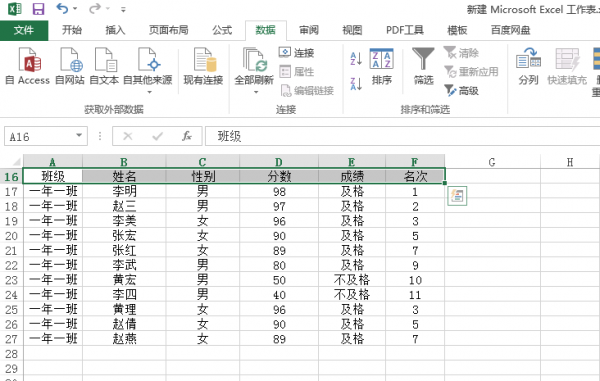The image size is (600, 381).
Task: Switch to the 审阅 ribbon tab
Action: (x=309, y=30)
